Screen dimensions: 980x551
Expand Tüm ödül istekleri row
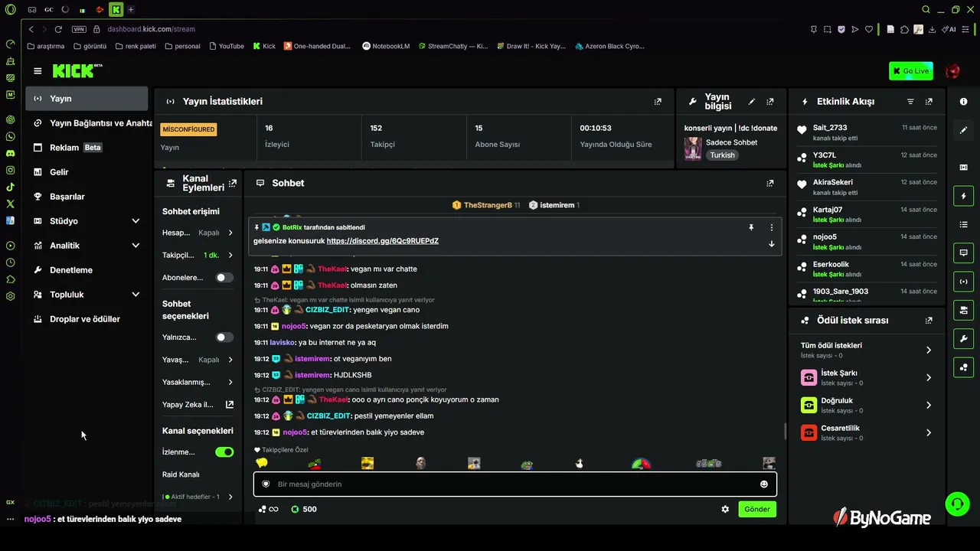pyautogui.click(x=865, y=350)
